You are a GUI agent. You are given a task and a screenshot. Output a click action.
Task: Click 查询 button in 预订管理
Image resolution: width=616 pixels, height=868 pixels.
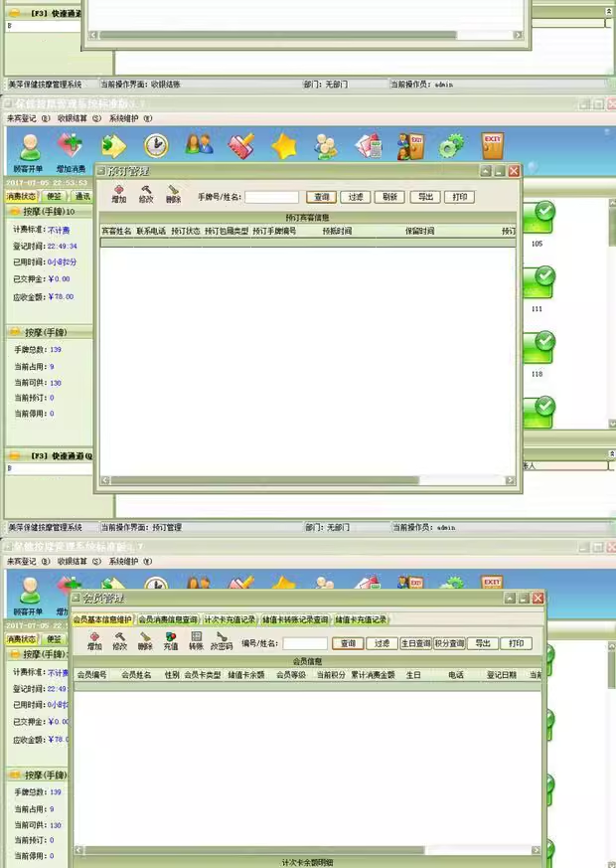[x=322, y=197]
